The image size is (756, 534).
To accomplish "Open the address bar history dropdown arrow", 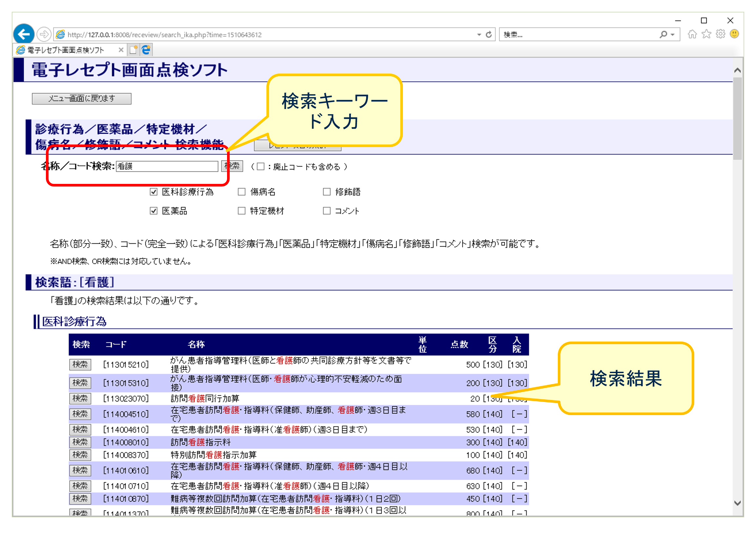I will (479, 34).
